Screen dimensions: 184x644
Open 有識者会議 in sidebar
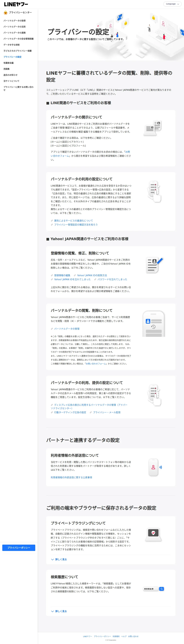(x=8, y=63)
